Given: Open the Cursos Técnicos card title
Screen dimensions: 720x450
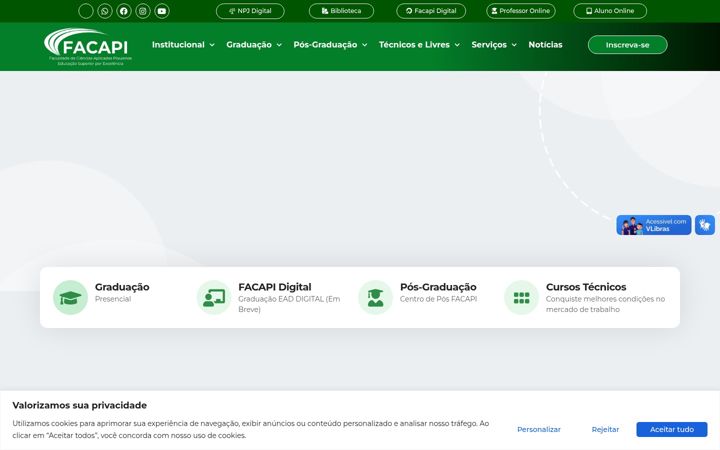Looking at the screenshot, I should point(586,287).
